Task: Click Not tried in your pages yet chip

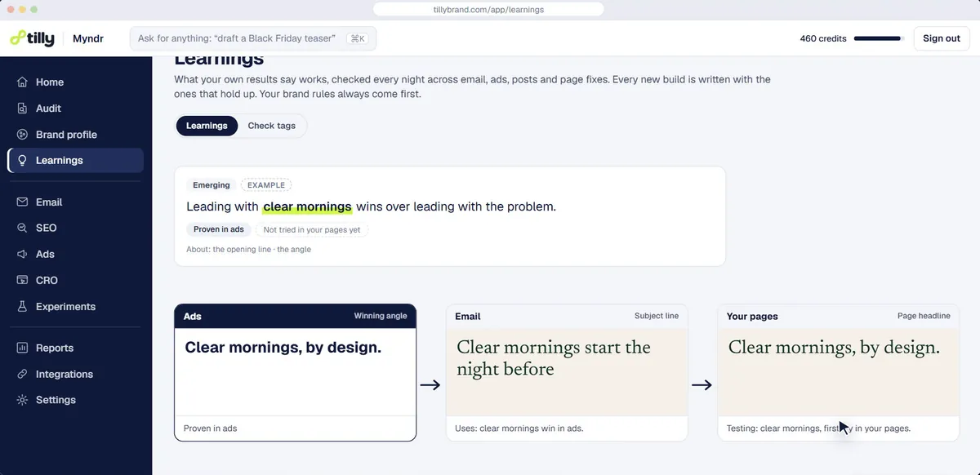Action: (312, 230)
